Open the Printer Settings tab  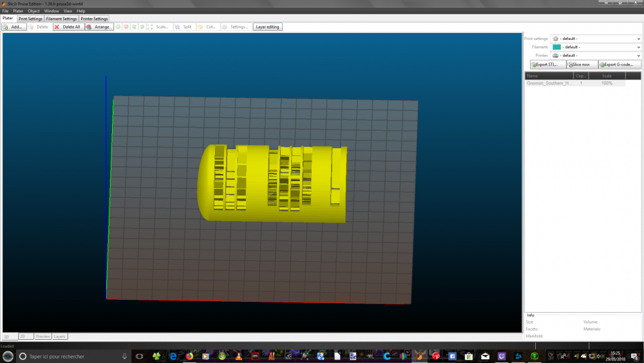[x=94, y=19]
